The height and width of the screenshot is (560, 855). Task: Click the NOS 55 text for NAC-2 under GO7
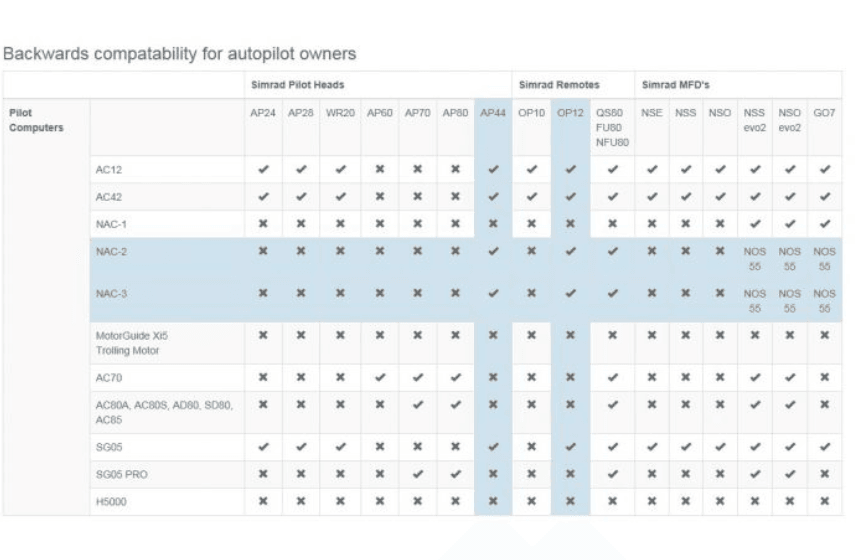824,258
